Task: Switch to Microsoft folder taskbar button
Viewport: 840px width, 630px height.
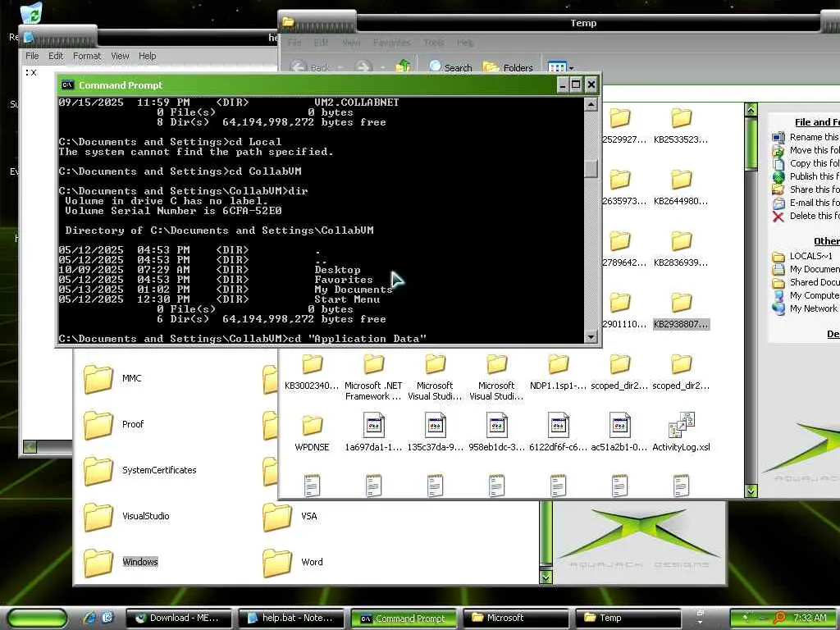Action: (516, 619)
